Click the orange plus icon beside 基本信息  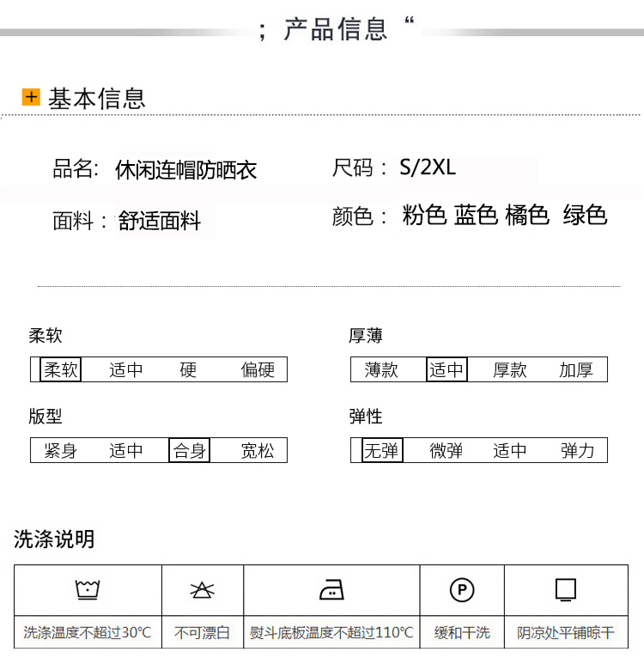31,97
